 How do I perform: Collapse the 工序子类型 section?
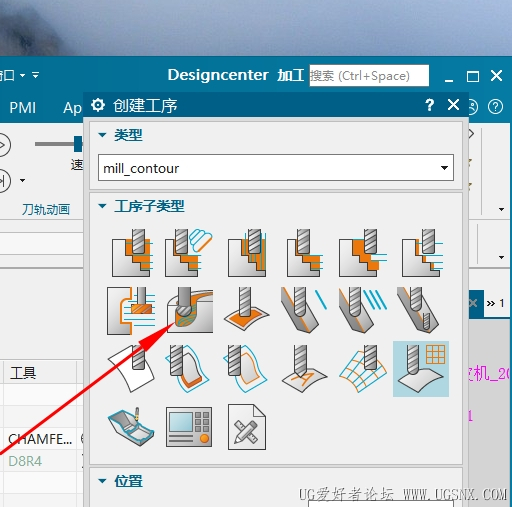coord(102,206)
